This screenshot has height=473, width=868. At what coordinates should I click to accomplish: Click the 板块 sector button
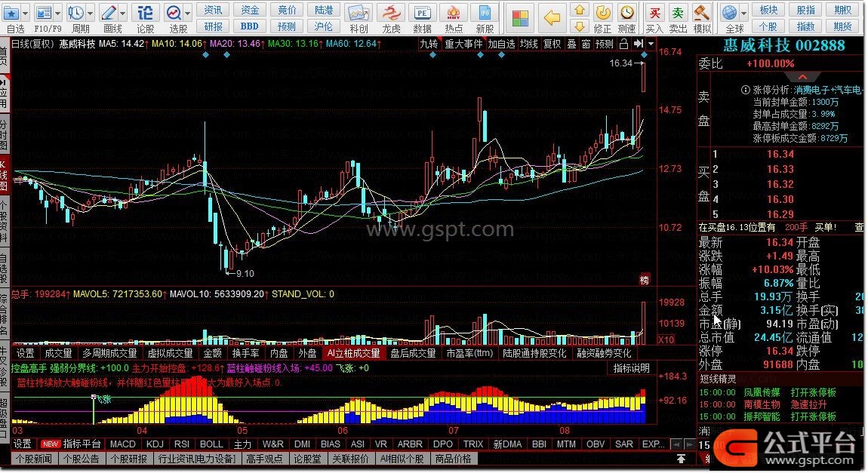tap(768, 10)
